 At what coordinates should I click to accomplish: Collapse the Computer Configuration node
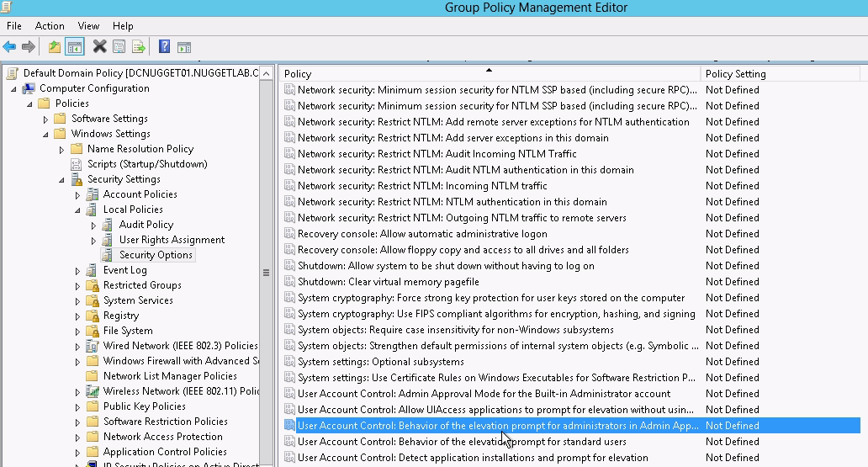click(x=13, y=89)
